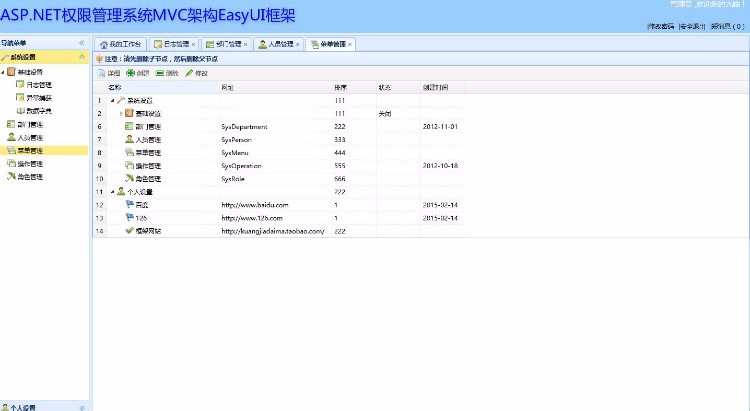Image resolution: width=750 pixels, height=411 pixels.
Task: Click the 2012-10-18 date cell
Action: (x=440, y=166)
